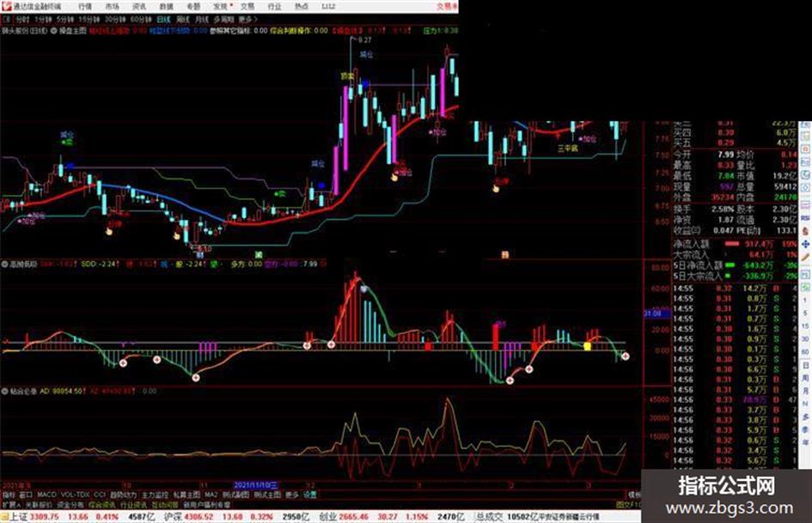Open the 市场 menu

pos(112,7)
